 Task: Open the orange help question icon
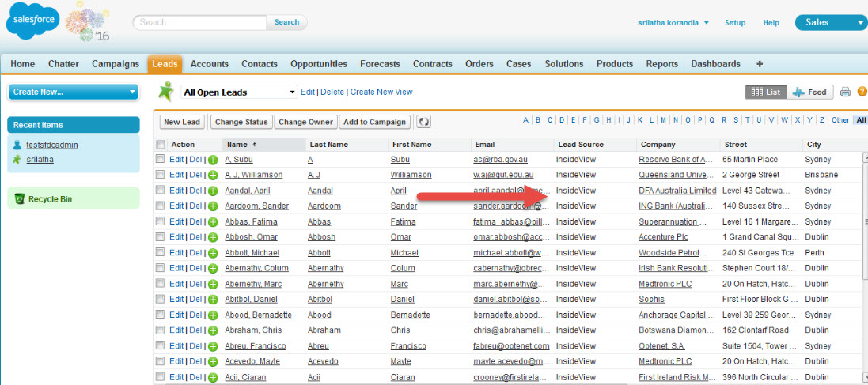click(862, 92)
